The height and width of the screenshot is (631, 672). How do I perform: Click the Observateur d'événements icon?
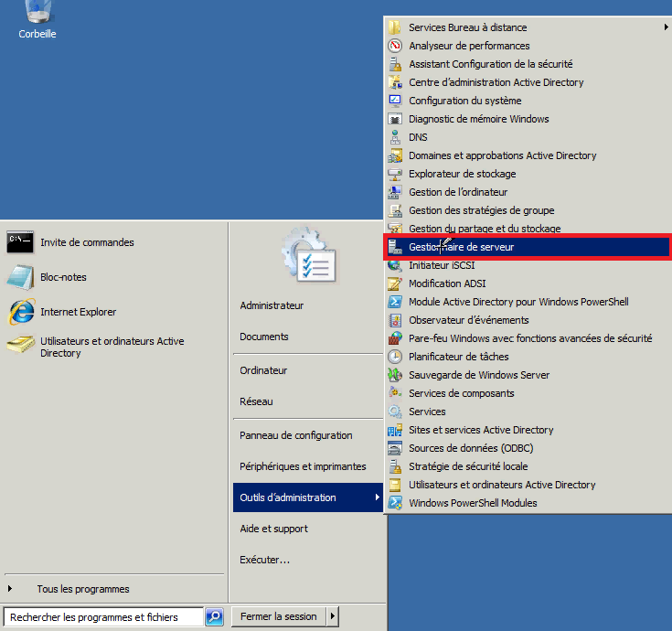(x=395, y=320)
